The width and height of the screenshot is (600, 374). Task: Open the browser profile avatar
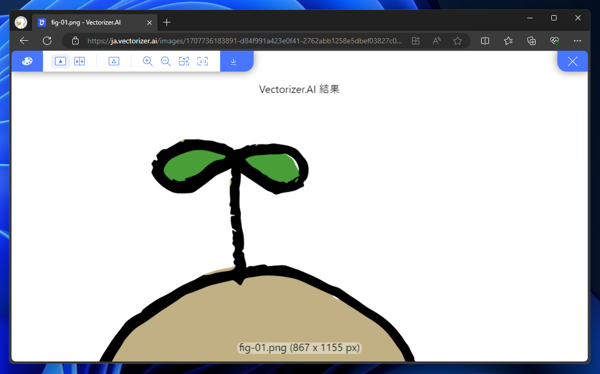(21, 22)
